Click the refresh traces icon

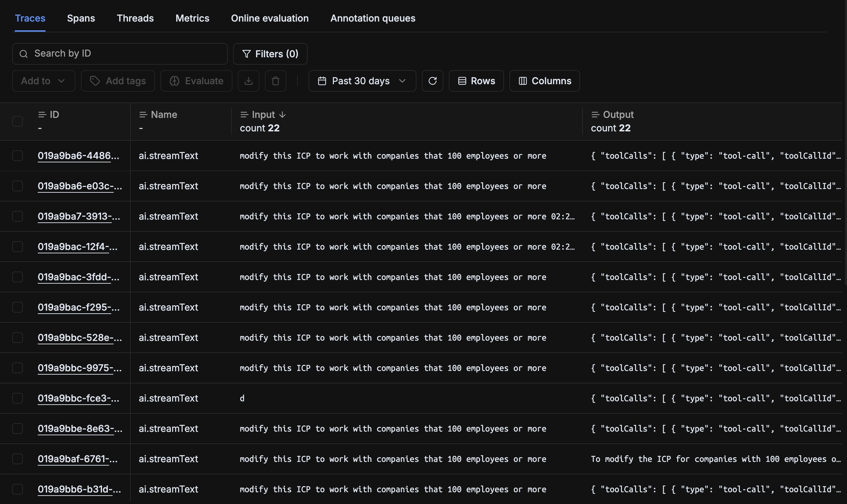tap(432, 81)
